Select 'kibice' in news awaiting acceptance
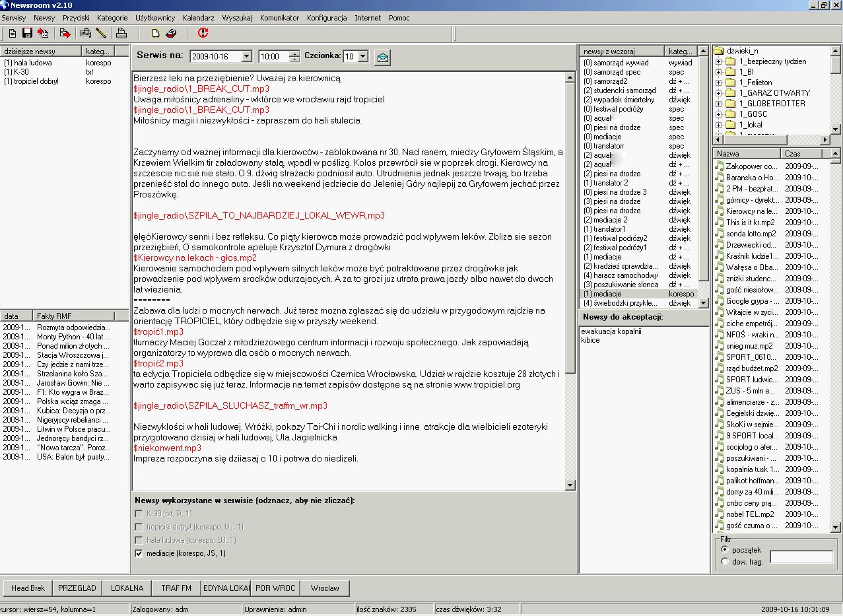The image size is (843, 616). (x=590, y=341)
